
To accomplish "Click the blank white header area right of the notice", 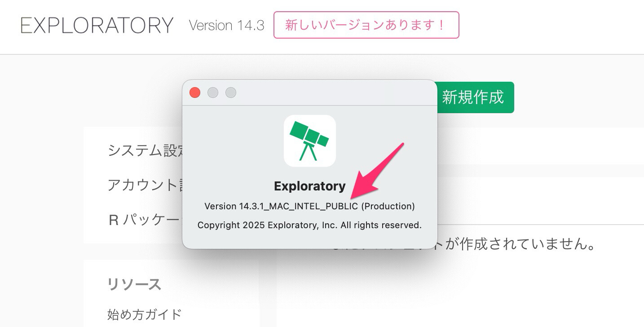I will point(551,26).
